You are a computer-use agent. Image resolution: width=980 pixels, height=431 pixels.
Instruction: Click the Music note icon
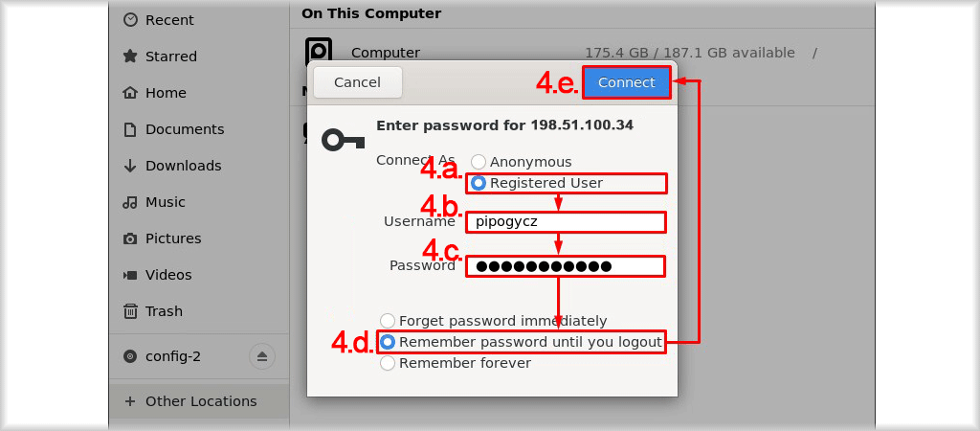click(130, 202)
